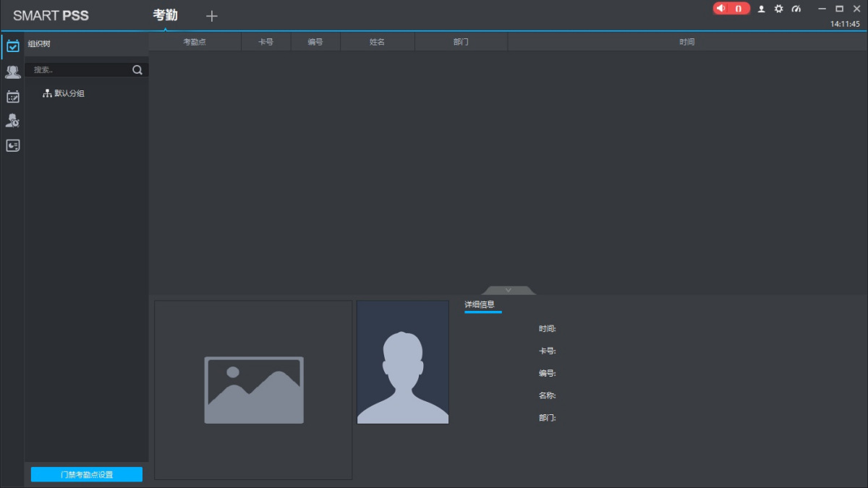Sort by the 时间 column header

point(686,42)
